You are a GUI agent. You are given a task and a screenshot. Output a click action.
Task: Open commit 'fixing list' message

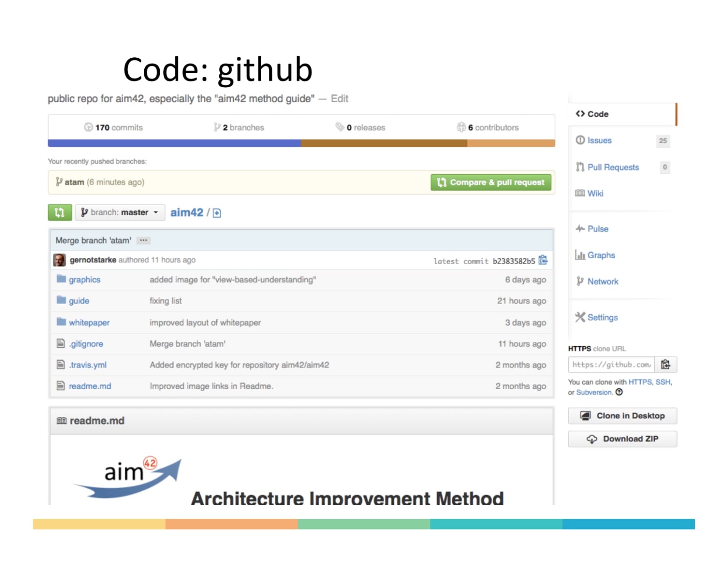click(166, 301)
